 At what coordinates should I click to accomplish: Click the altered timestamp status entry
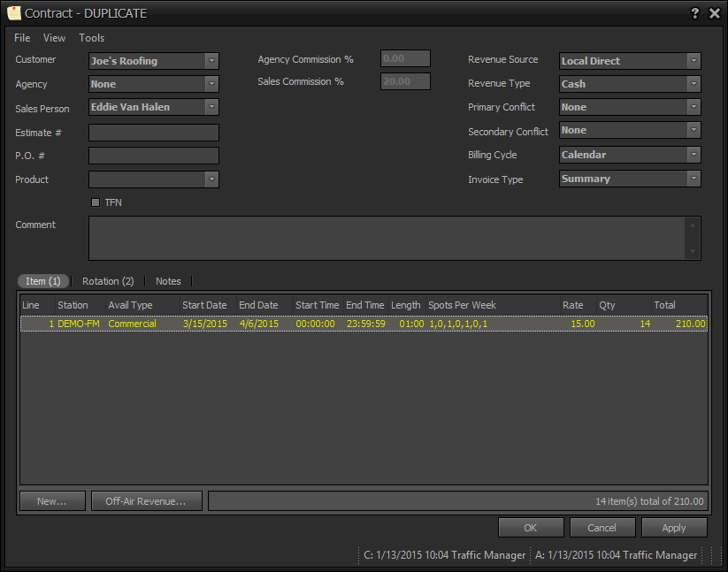click(x=617, y=555)
